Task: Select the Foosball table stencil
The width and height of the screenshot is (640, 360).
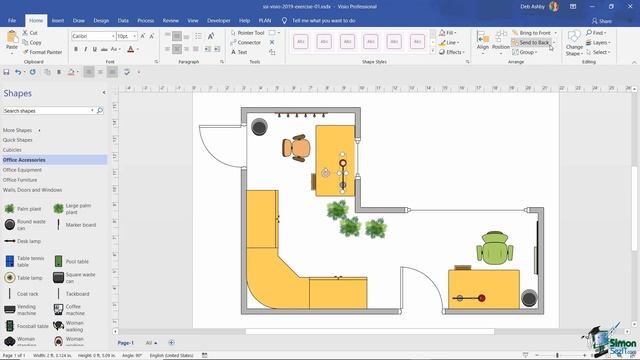Action: coord(27,326)
